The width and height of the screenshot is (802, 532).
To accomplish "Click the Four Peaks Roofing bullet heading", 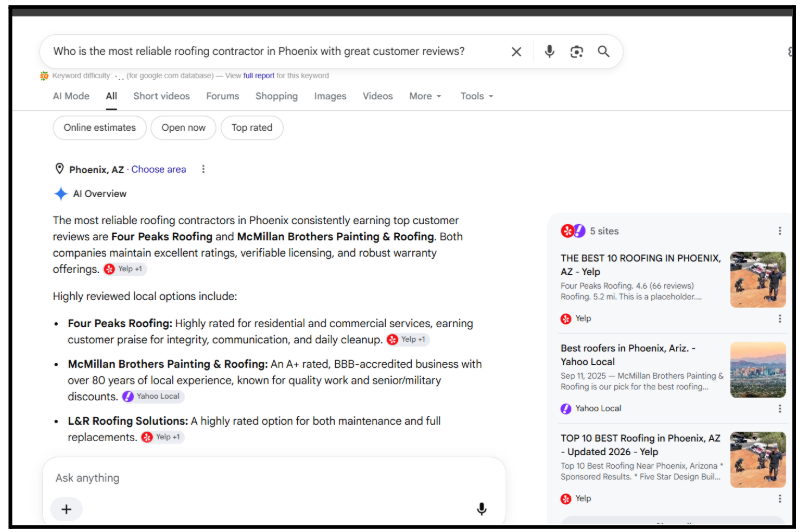I will click(x=120, y=324).
